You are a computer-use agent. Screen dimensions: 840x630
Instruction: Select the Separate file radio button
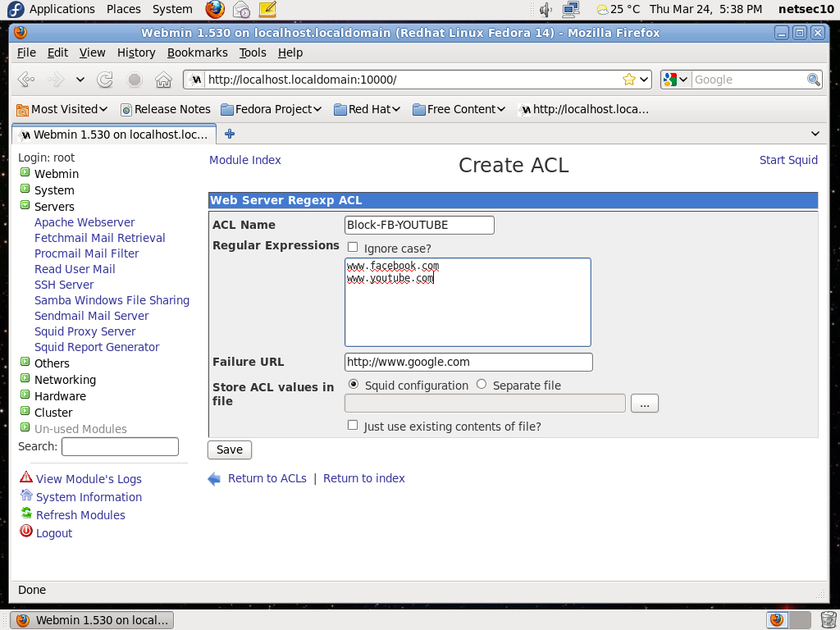481,384
